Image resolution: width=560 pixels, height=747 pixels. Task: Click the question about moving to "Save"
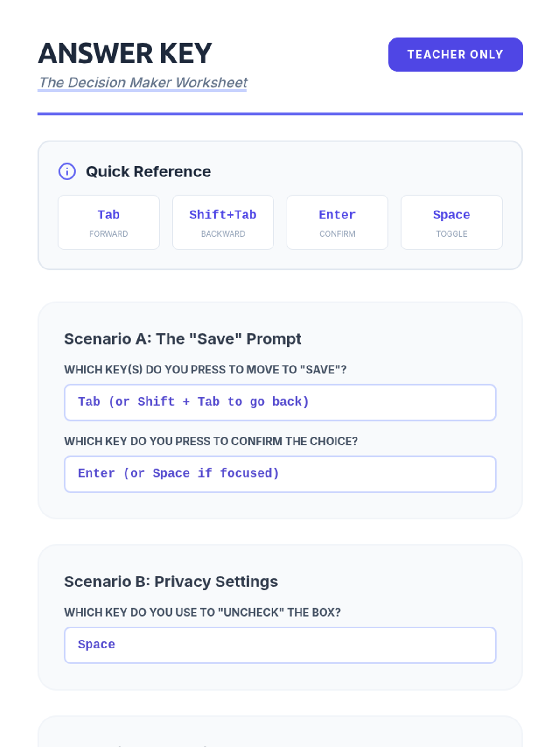(205, 370)
